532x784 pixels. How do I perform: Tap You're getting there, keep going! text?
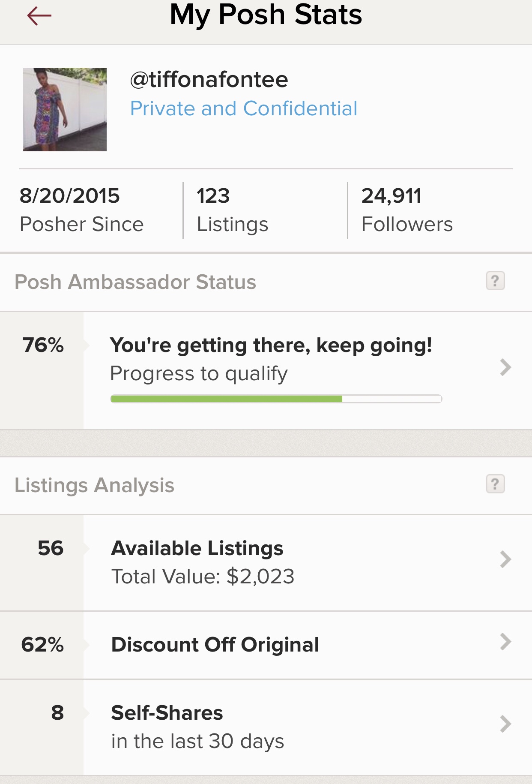point(271,345)
